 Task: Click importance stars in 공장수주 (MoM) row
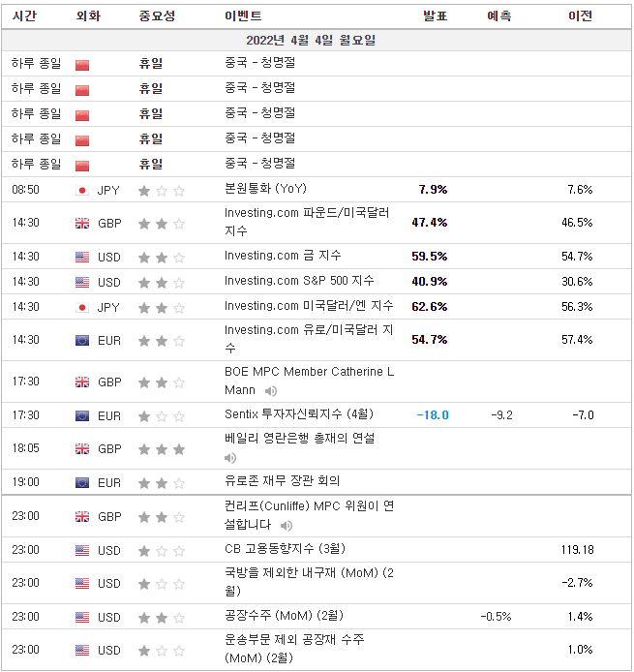(162, 618)
